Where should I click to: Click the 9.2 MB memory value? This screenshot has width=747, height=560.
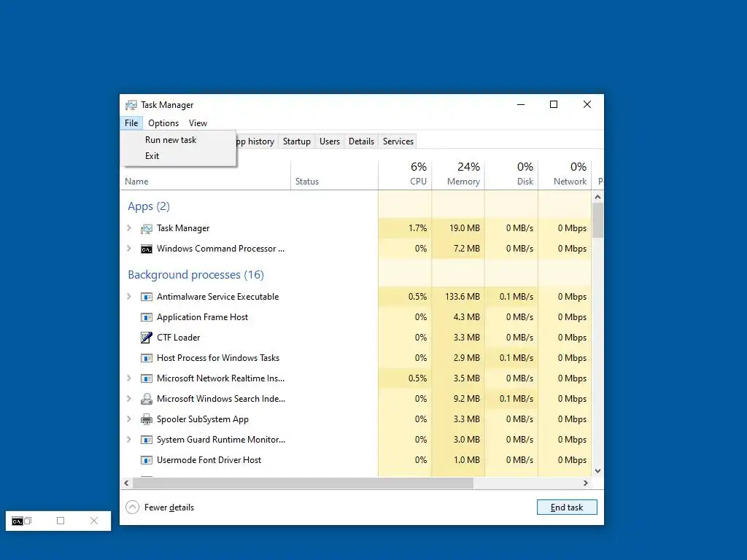[x=467, y=399]
